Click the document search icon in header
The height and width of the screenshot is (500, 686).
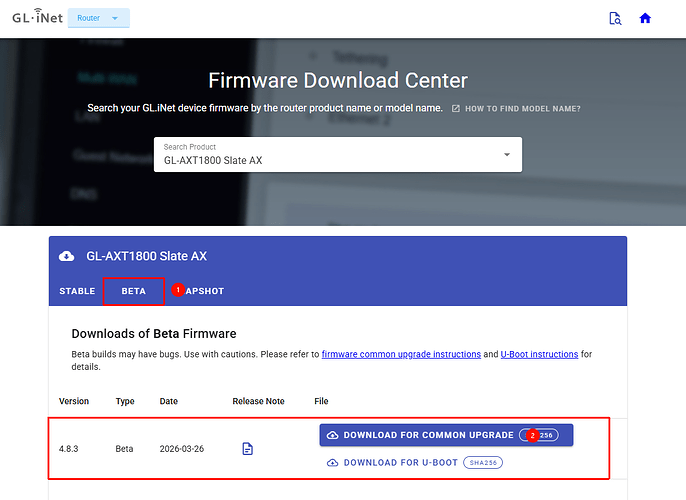point(615,18)
